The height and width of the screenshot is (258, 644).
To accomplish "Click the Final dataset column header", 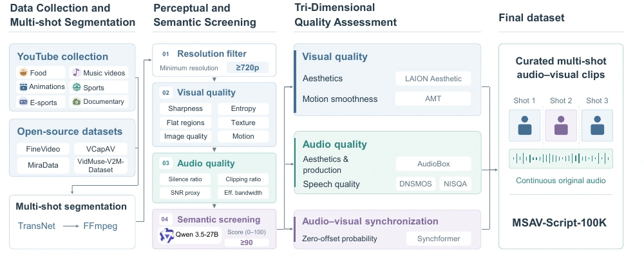I will pyautogui.click(x=531, y=17).
